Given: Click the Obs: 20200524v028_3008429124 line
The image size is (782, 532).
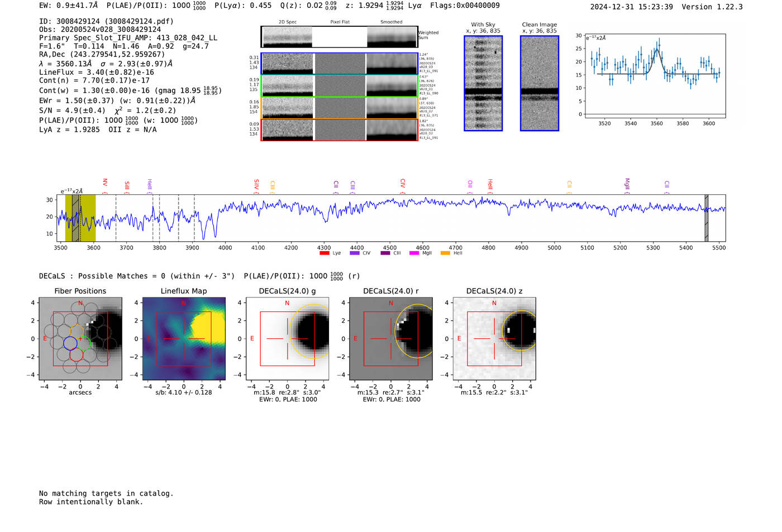Looking at the screenshot, I should (x=100, y=30).
